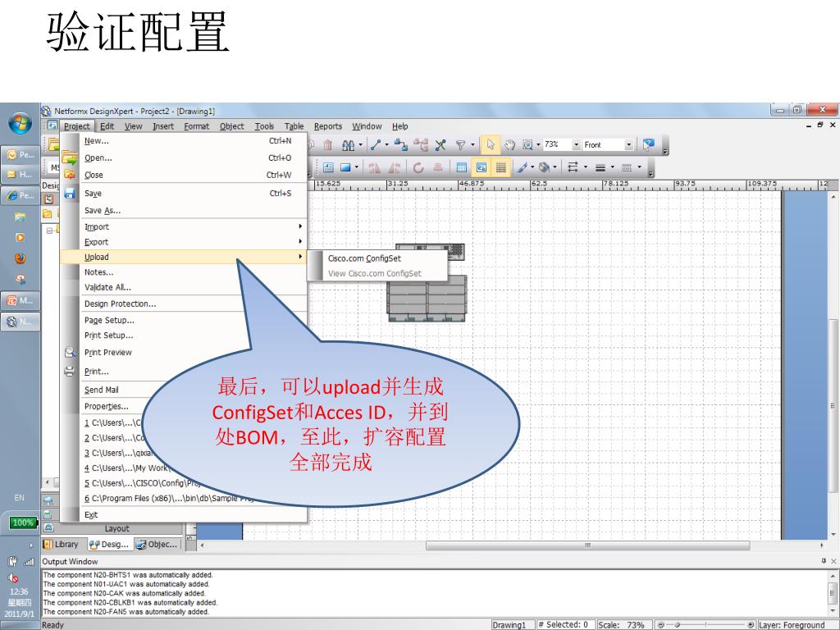The height and width of the screenshot is (630, 840).
Task: Toggle the highlighted image view button
Action: [481, 167]
